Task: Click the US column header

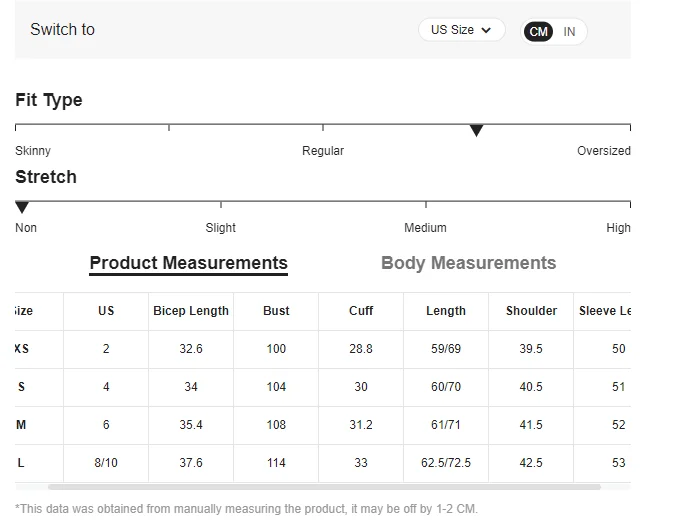Action: [x=106, y=311]
